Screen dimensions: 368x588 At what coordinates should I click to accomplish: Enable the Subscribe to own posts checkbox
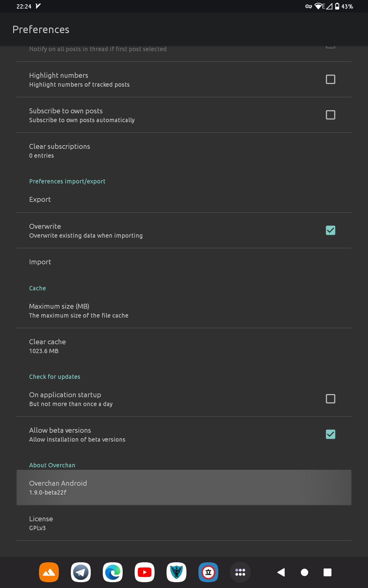coord(330,115)
